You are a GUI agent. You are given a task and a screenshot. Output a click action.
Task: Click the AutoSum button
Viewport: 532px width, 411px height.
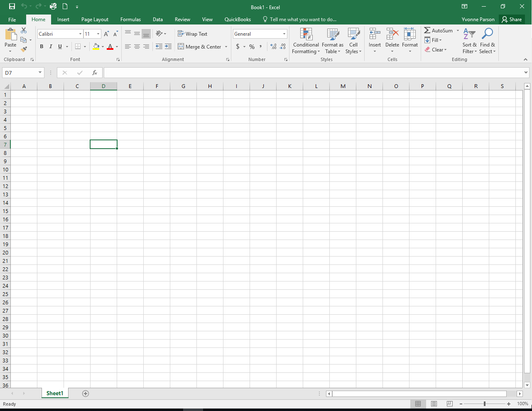tap(439, 31)
